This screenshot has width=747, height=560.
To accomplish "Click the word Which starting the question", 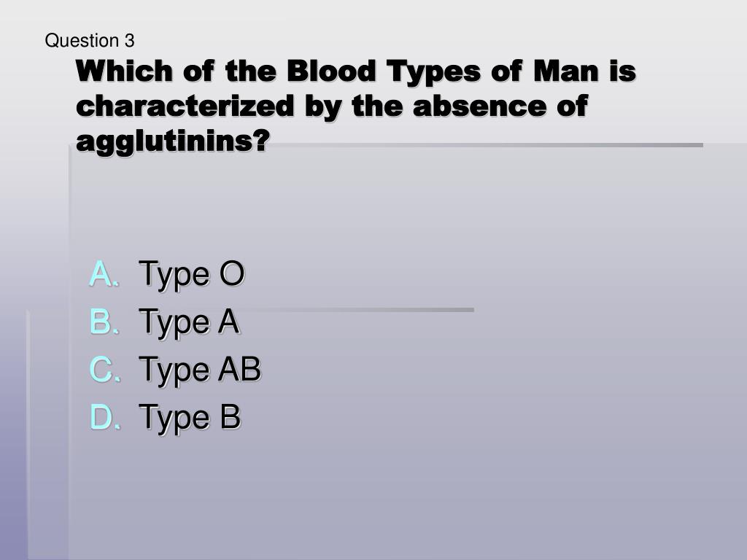I will coord(124,71).
